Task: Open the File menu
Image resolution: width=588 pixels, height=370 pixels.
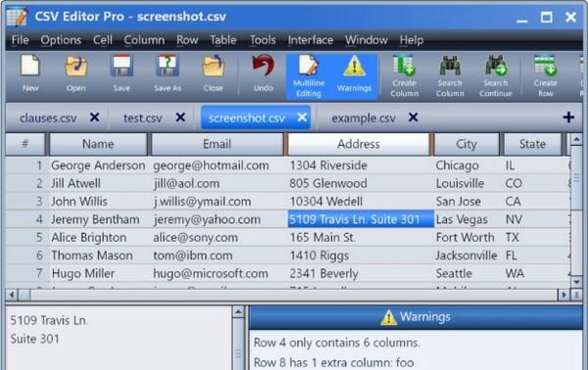Action: (x=20, y=40)
